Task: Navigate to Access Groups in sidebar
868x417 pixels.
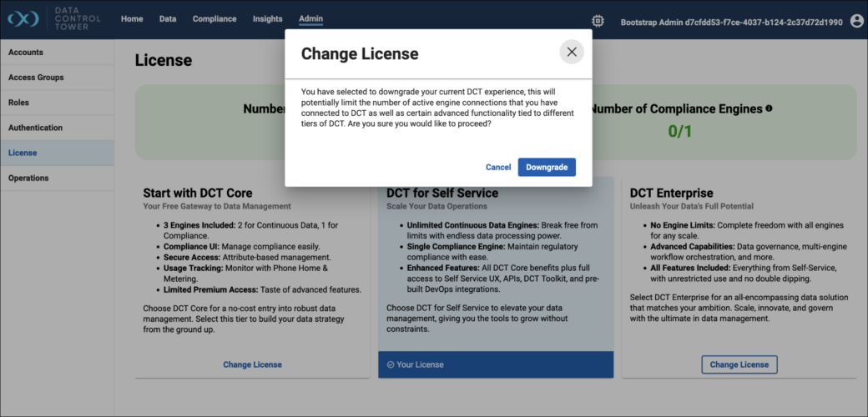Action: coord(36,78)
